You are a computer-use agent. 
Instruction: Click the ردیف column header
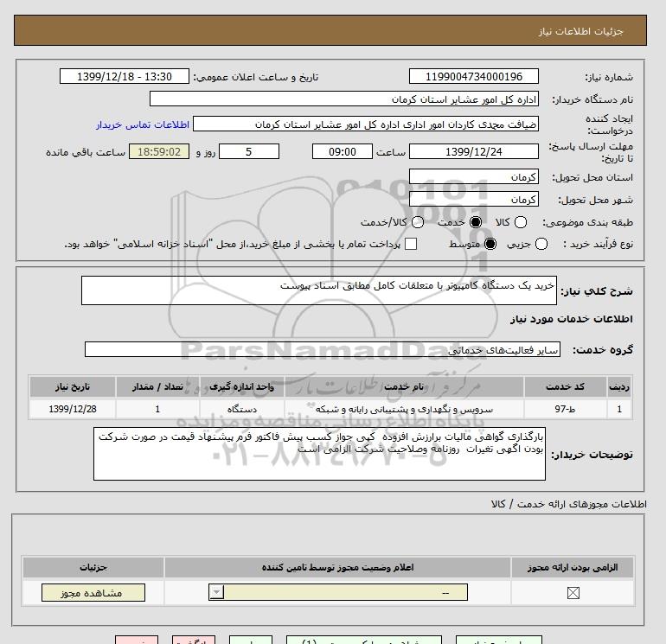(x=619, y=386)
